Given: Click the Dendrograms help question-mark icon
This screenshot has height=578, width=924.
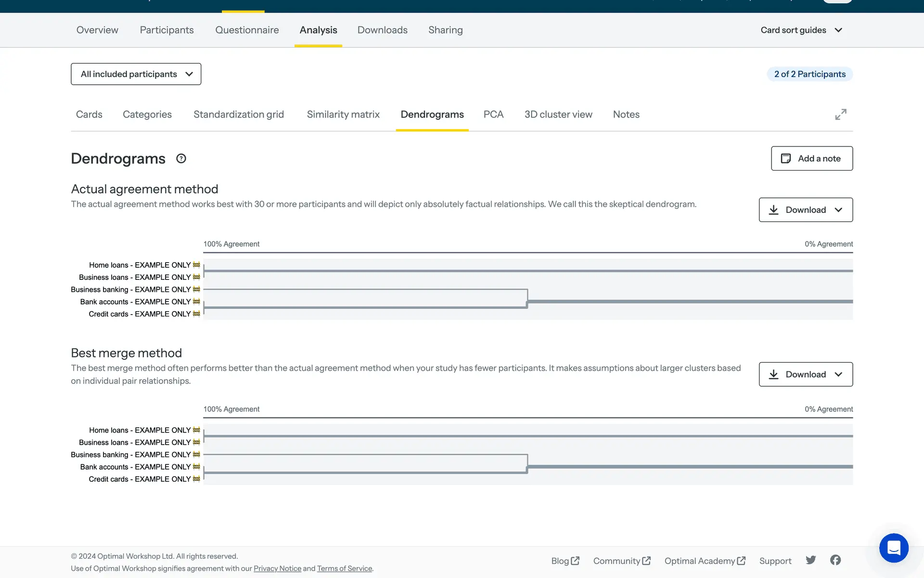Looking at the screenshot, I should [x=181, y=158].
